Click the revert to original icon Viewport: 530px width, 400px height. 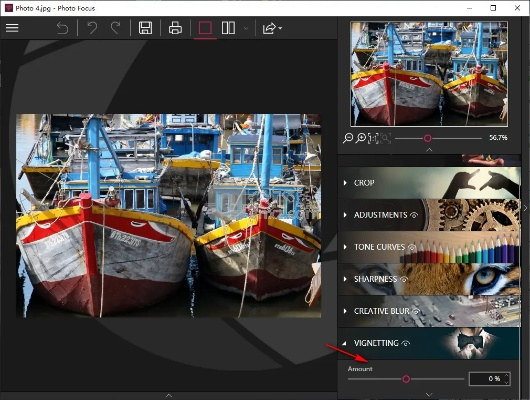pyautogui.click(x=62, y=28)
